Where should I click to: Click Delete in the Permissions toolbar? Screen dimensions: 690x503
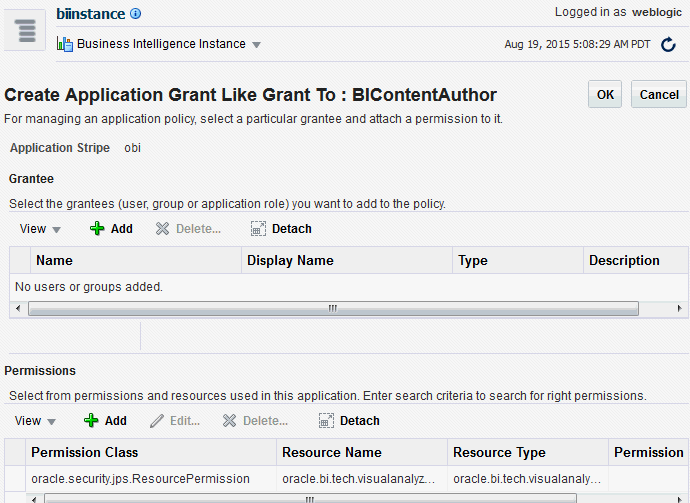coord(255,421)
